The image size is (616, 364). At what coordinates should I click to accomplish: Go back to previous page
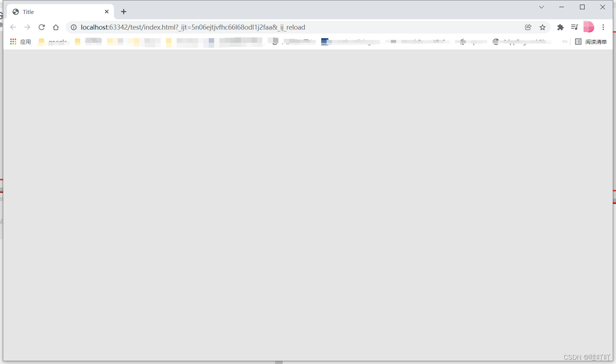tap(13, 27)
